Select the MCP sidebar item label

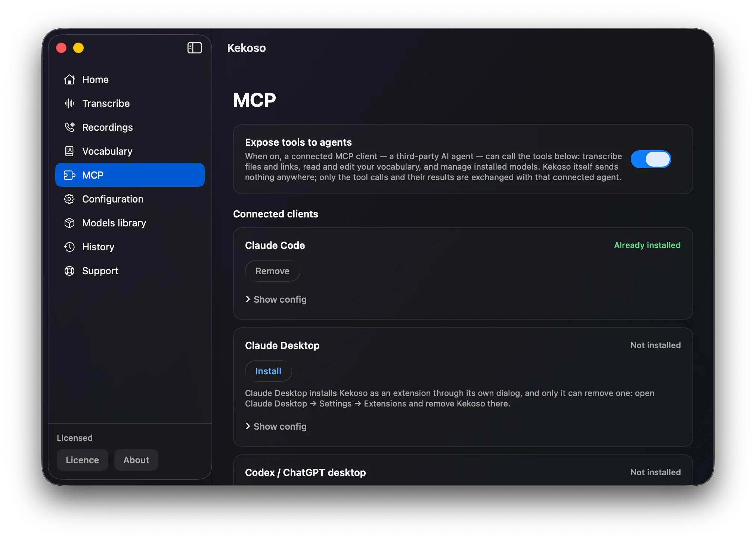93,175
